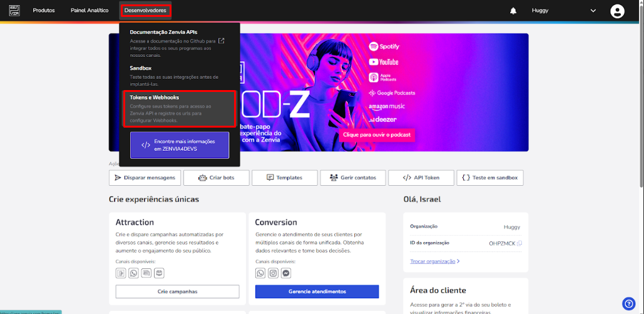Open the Painel Analítico menu
644x314 pixels.
click(89, 11)
